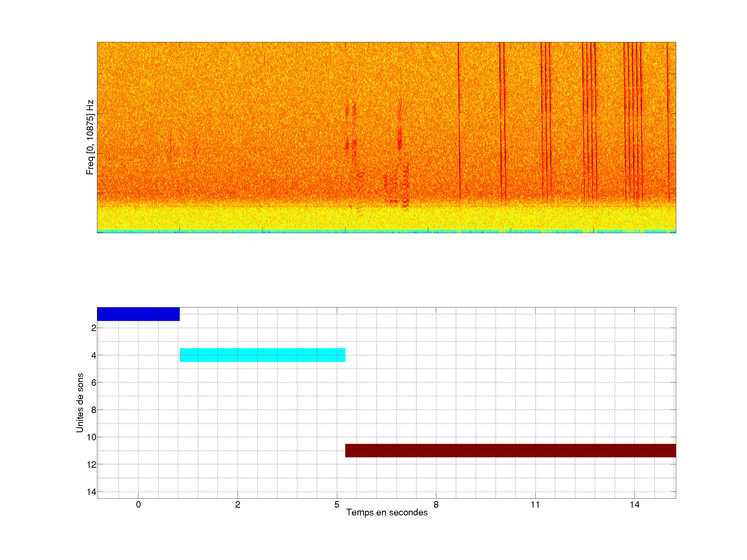
Task: Click the y-axis tick label 4
Action: pos(94,355)
